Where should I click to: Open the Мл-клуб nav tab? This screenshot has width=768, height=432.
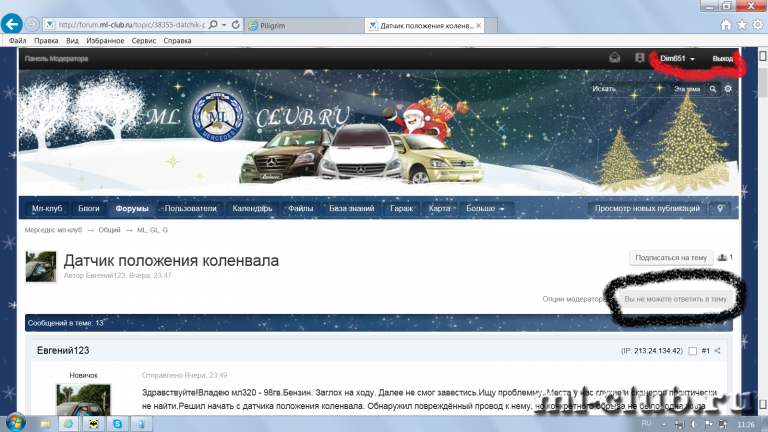click(47, 209)
